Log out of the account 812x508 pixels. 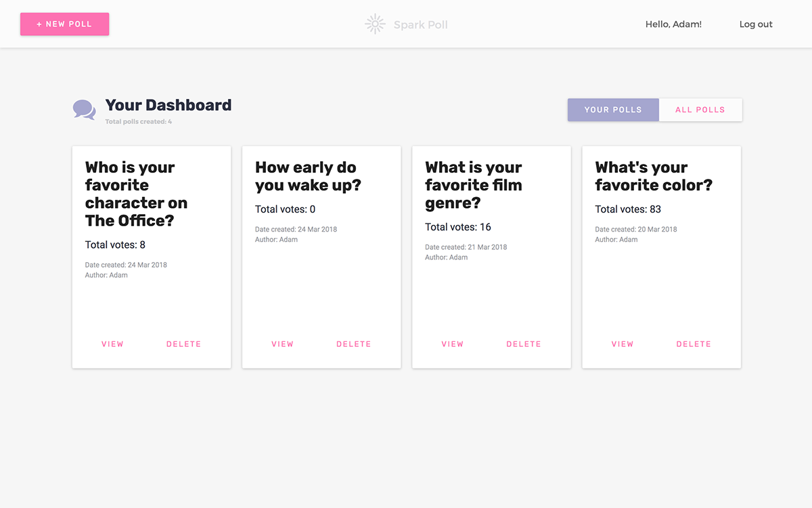[x=756, y=24]
